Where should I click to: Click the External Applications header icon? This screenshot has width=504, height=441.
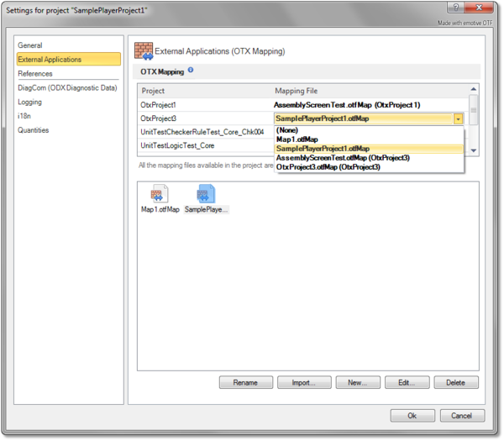tap(144, 50)
